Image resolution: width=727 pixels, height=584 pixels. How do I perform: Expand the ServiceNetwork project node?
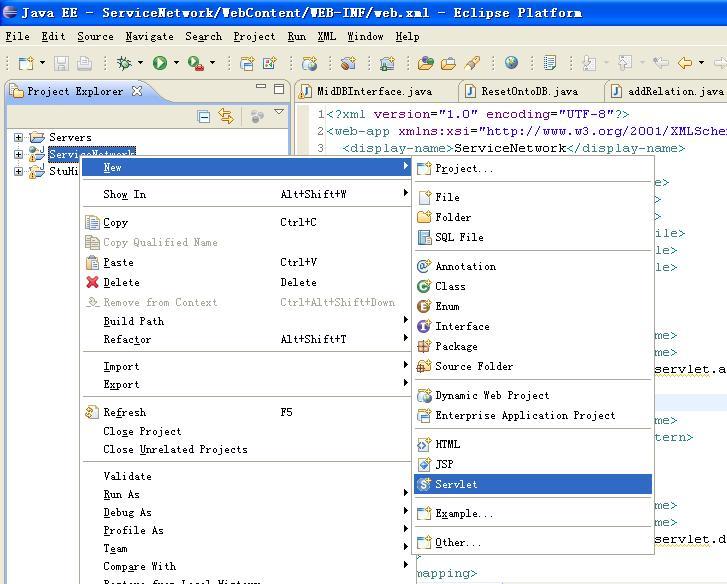pos(18,154)
